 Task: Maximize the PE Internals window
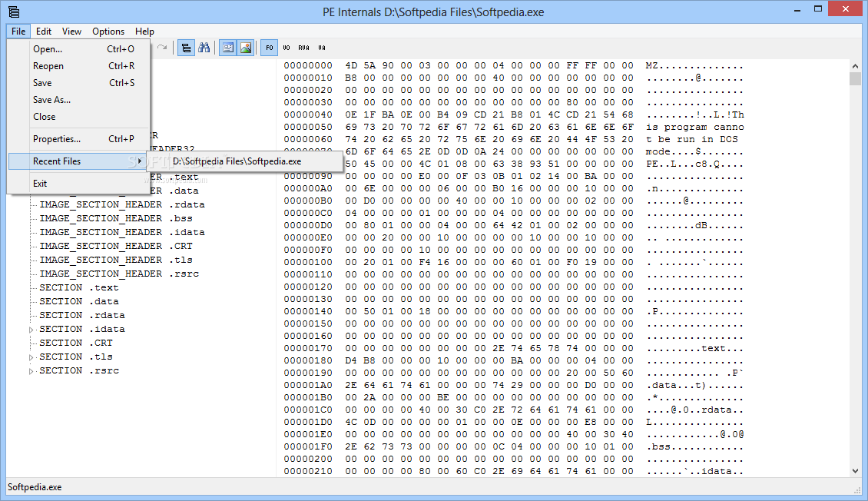click(817, 9)
